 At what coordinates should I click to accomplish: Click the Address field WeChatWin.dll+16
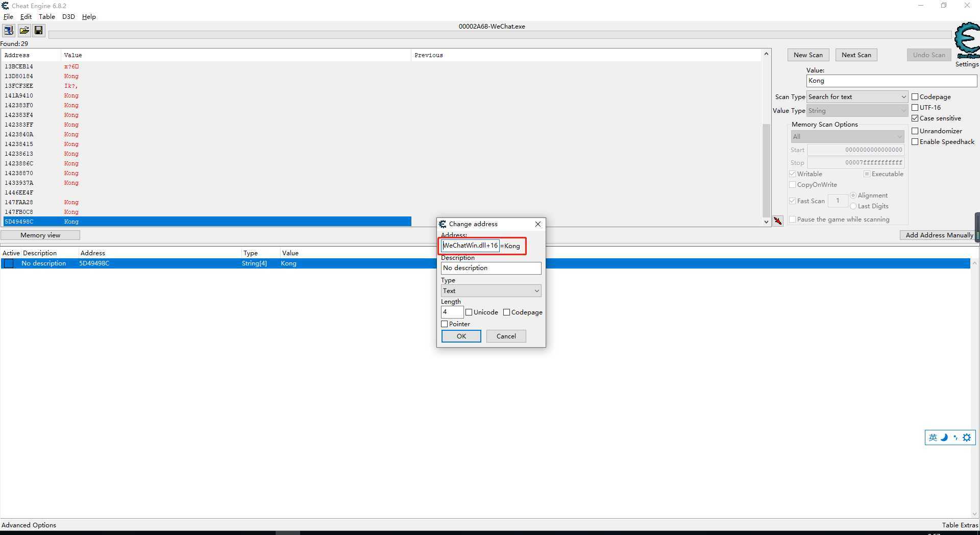click(470, 246)
